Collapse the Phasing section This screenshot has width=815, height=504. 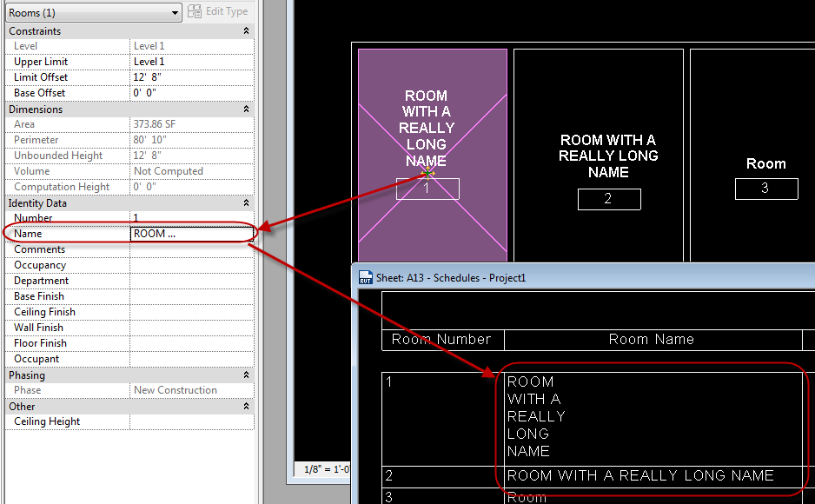click(x=247, y=375)
